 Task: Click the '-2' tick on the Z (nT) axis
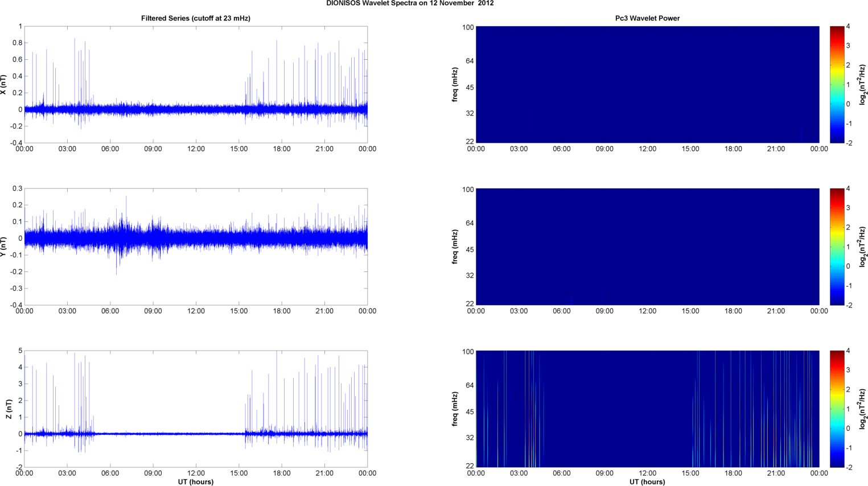19,467
